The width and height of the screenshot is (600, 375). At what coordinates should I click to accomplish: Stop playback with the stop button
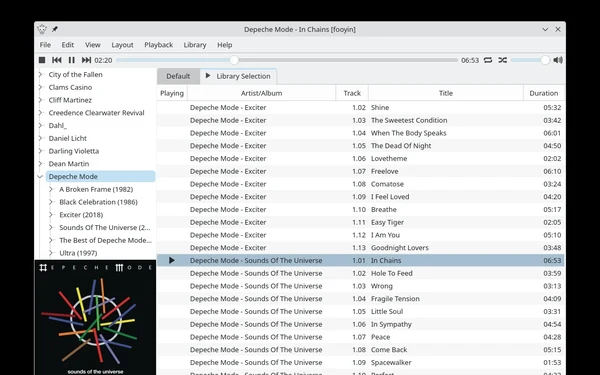pyautogui.click(x=42, y=60)
